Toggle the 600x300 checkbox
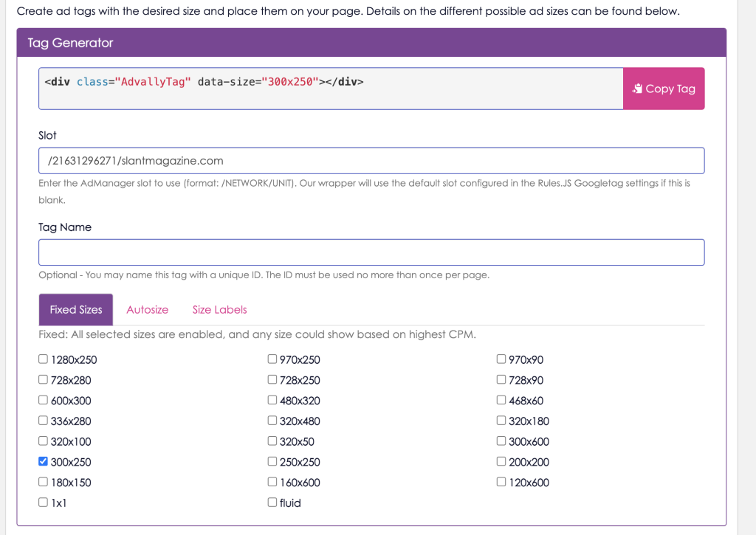 (x=43, y=400)
